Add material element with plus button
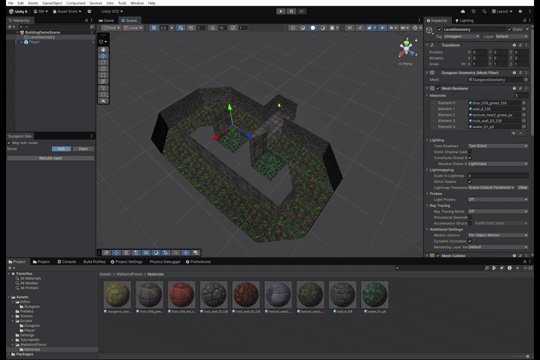 (x=513, y=133)
